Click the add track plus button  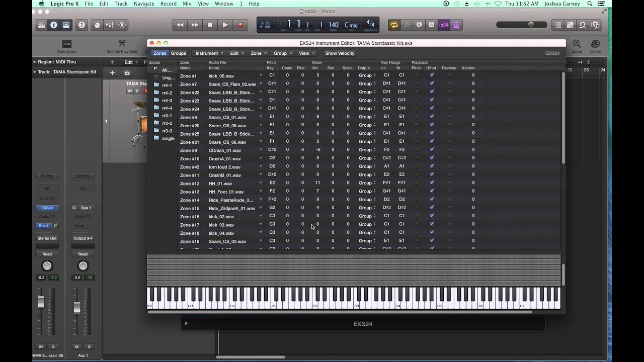tap(113, 73)
